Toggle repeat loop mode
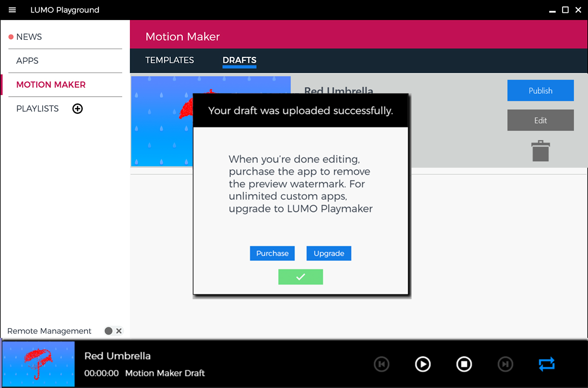The width and height of the screenshot is (588, 388). pyautogui.click(x=547, y=364)
